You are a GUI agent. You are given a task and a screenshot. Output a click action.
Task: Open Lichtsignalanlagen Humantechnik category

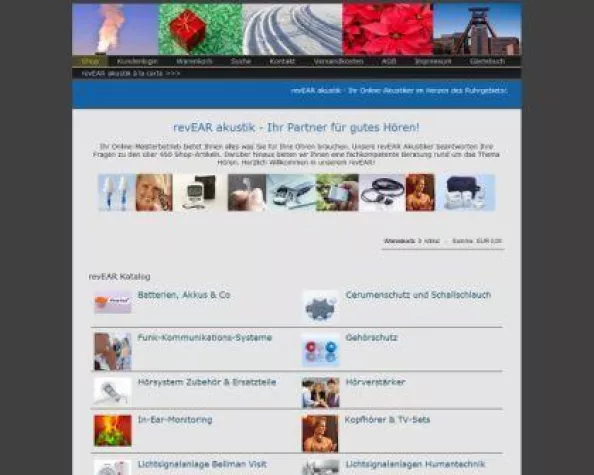(x=415, y=464)
